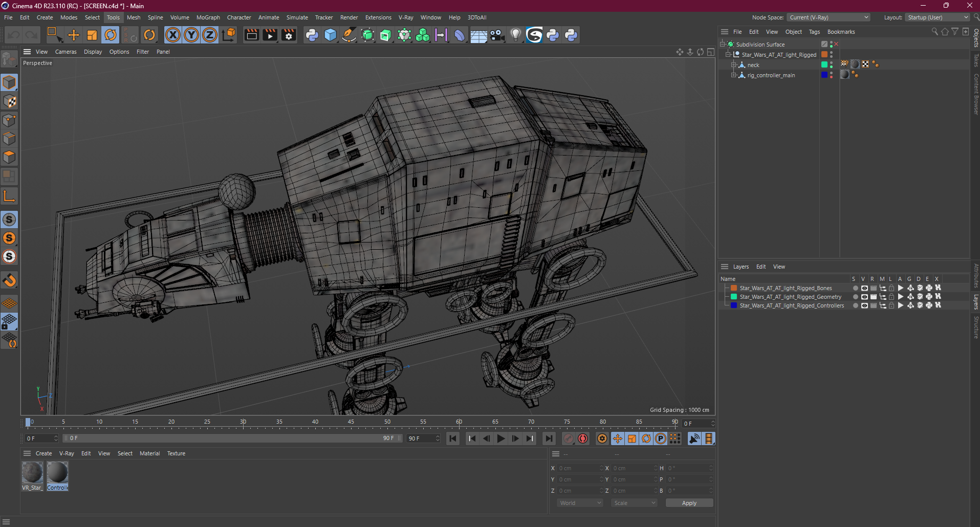980x527 pixels.
Task: Click the Undo arrow icon
Action: (x=13, y=35)
